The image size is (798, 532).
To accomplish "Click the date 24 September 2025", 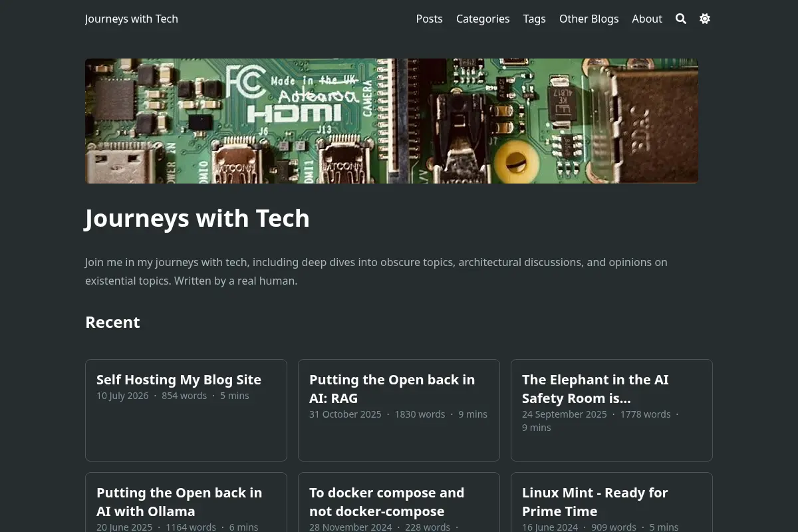I will [x=565, y=414].
